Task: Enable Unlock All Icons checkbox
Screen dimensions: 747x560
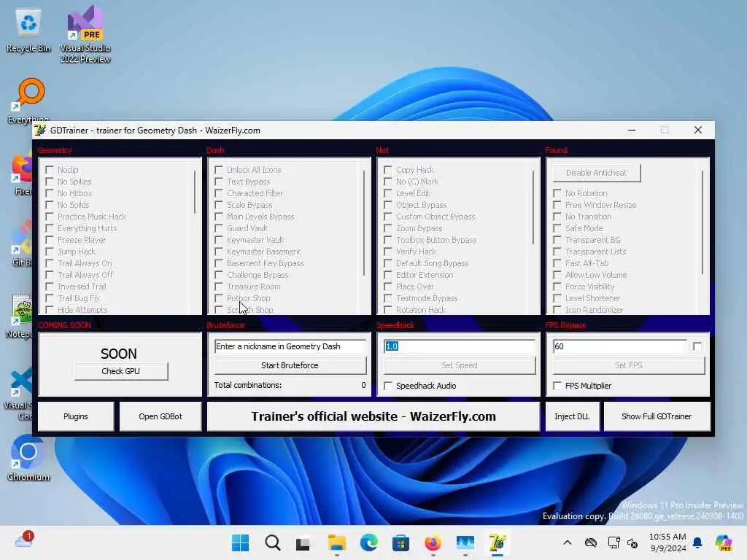Action: 219,169
